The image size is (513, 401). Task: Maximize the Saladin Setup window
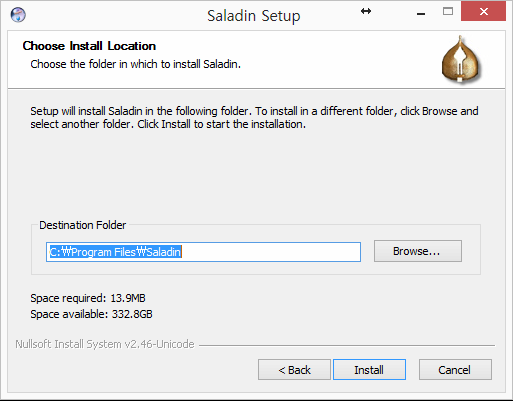point(448,12)
